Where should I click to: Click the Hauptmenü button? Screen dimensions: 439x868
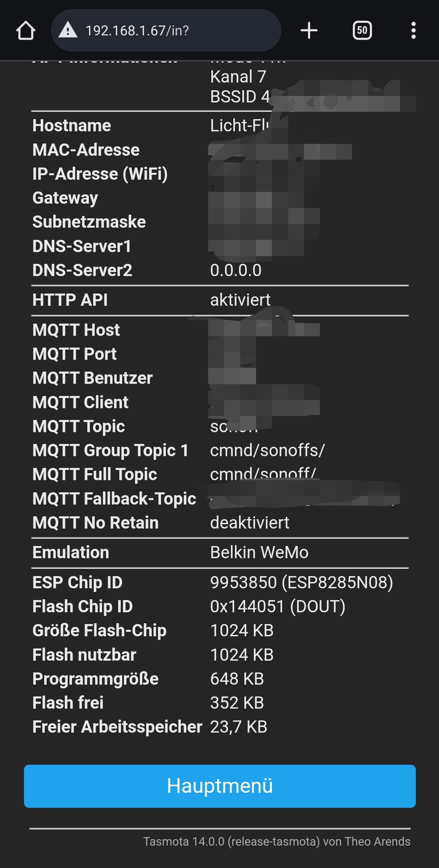(220, 786)
